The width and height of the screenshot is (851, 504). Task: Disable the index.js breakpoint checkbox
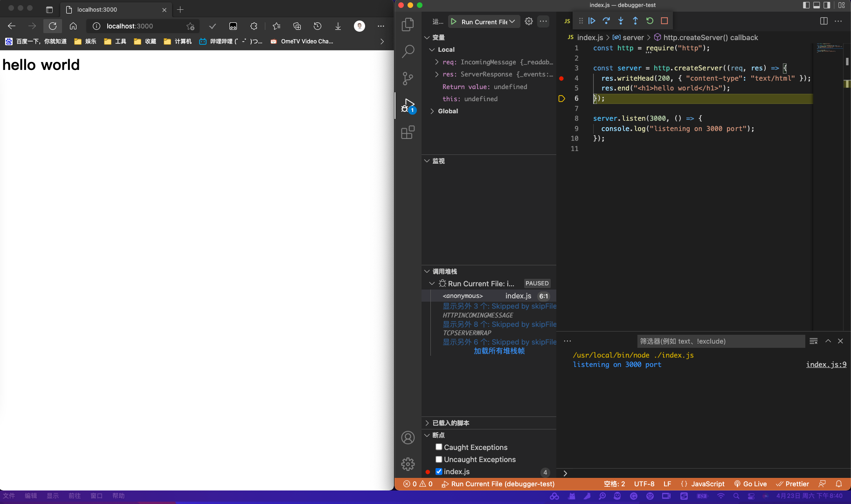coord(439,471)
